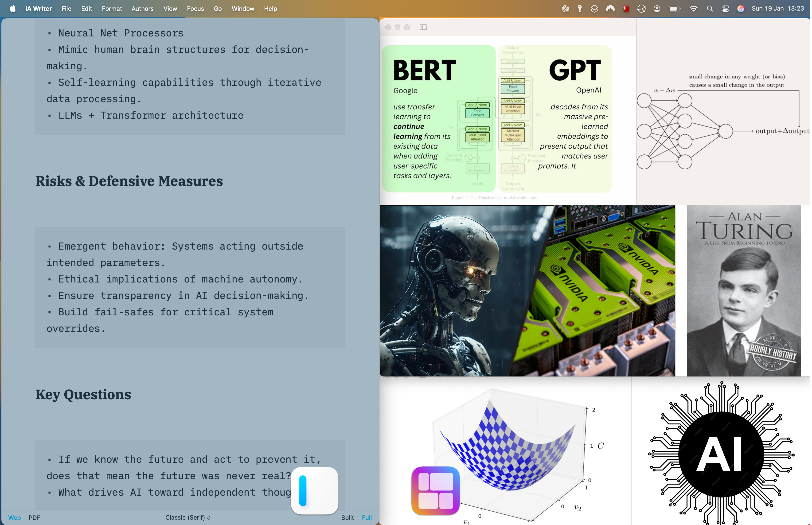Click the pink grid collage app icon
Screen dimensions: 812x525
[435, 490]
